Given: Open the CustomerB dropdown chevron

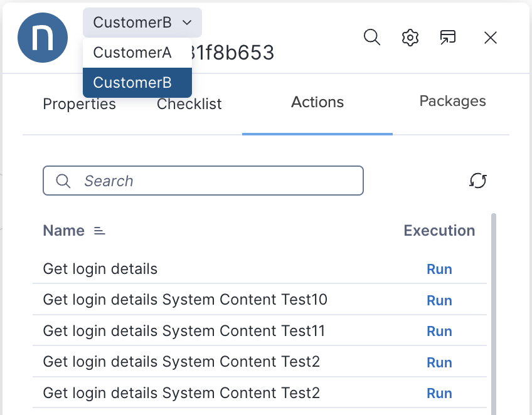Looking at the screenshot, I should pos(187,22).
